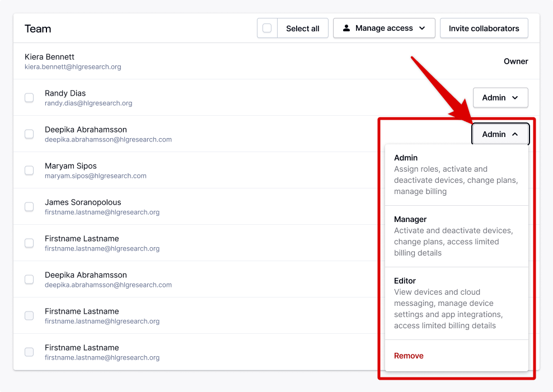Click the Select all button
This screenshot has height=392, width=553.
click(302, 28)
